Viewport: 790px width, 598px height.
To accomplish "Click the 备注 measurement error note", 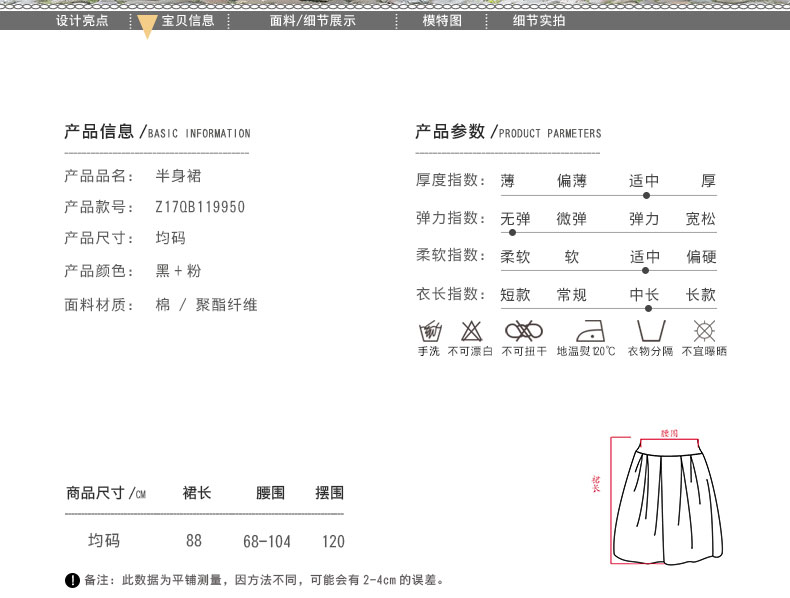I will tap(264, 580).
